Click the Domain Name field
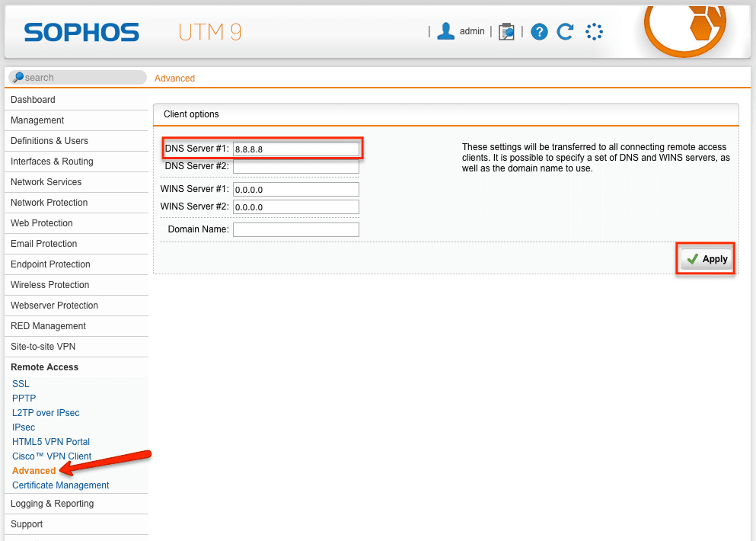Screen dimensions: 756x541 point(296,229)
